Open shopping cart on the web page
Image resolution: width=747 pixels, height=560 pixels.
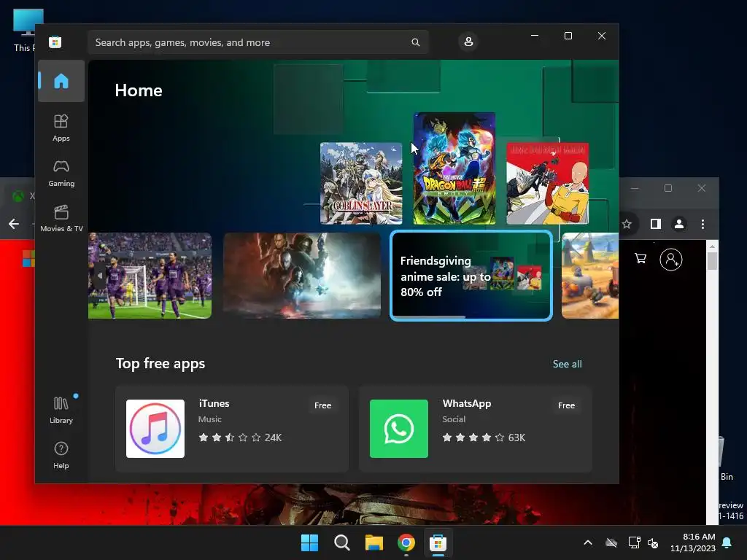(640, 259)
